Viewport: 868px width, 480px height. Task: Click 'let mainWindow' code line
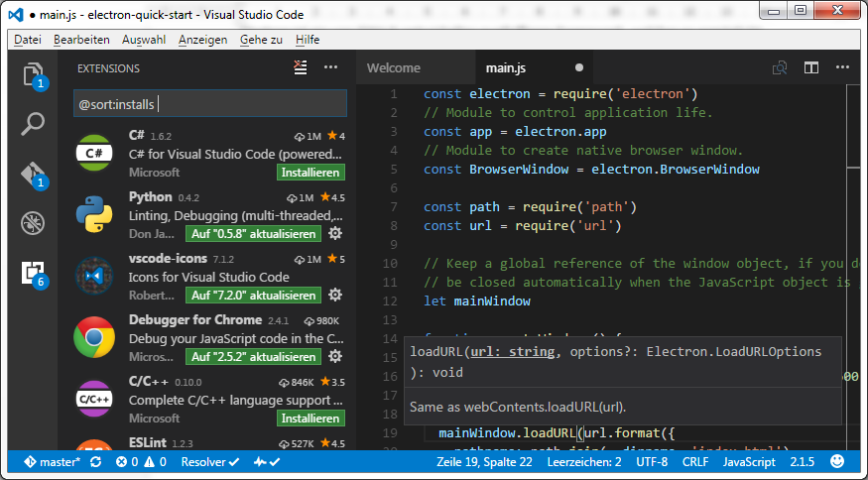pyautogui.click(x=476, y=301)
